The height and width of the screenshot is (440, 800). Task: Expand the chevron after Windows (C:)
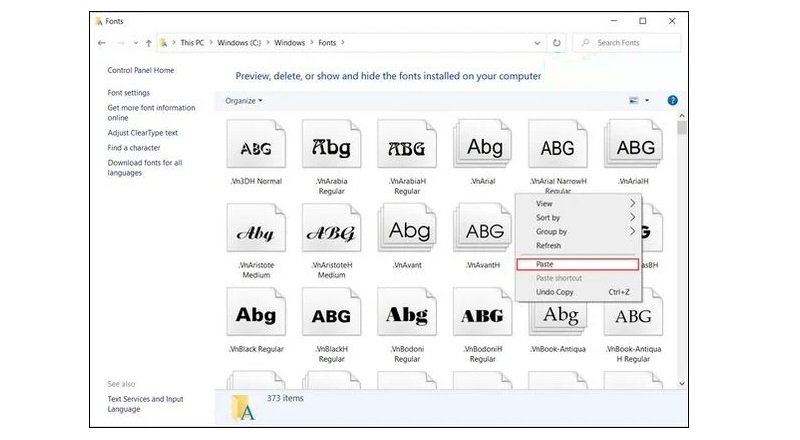pos(267,42)
